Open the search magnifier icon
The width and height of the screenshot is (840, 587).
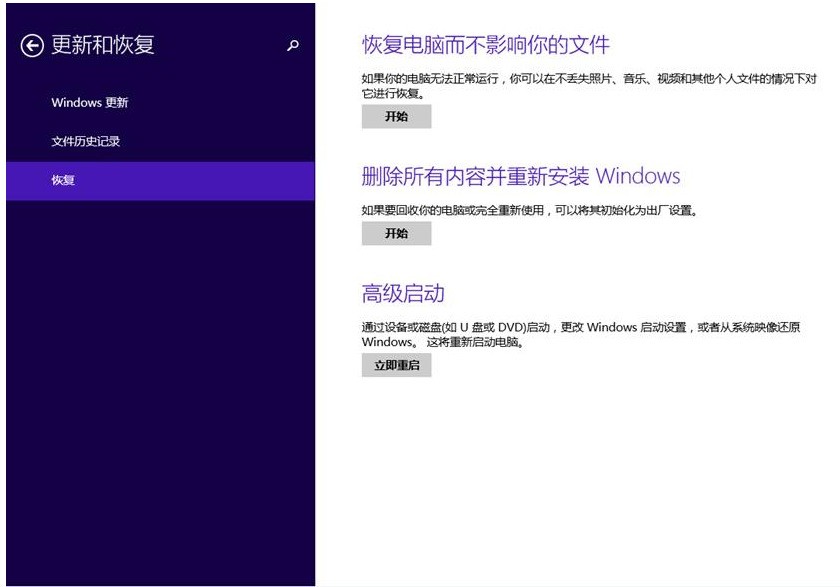[292, 46]
